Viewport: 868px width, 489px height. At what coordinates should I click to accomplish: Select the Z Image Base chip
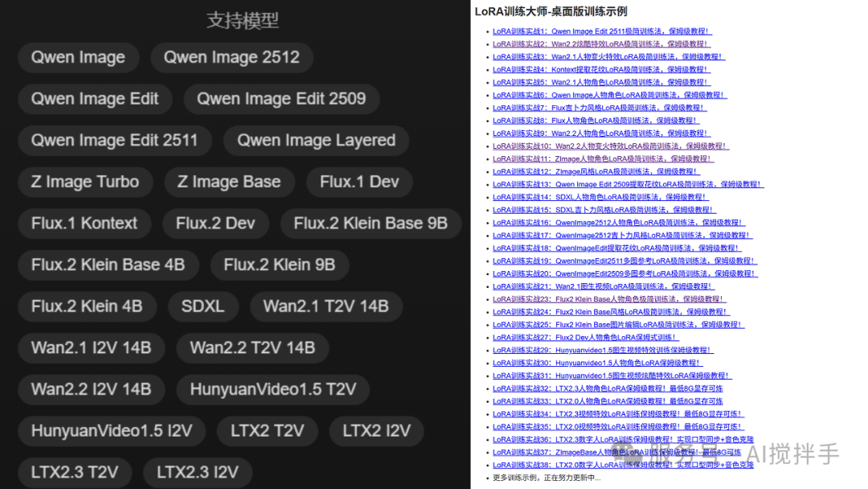click(x=229, y=183)
